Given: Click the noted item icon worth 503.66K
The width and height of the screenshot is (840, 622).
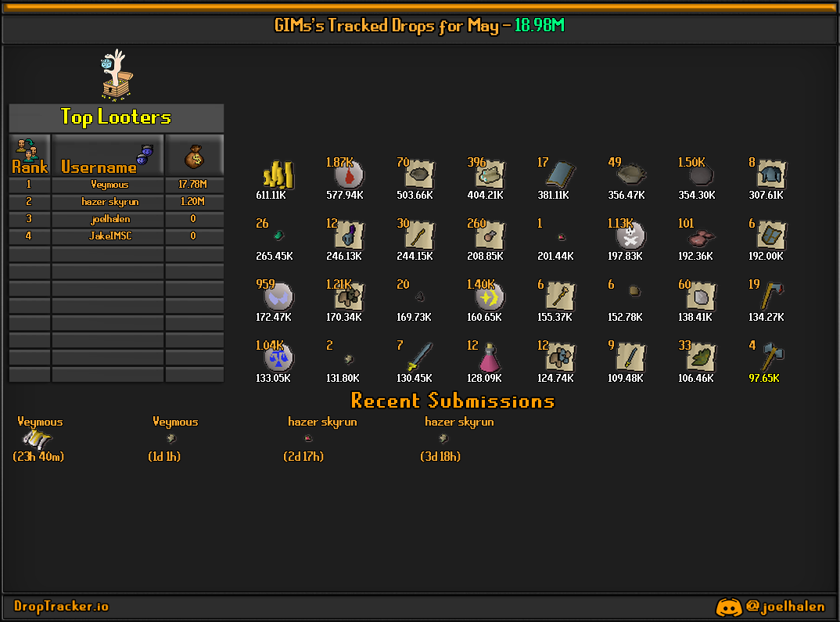Looking at the screenshot, I should pos(419,174).
